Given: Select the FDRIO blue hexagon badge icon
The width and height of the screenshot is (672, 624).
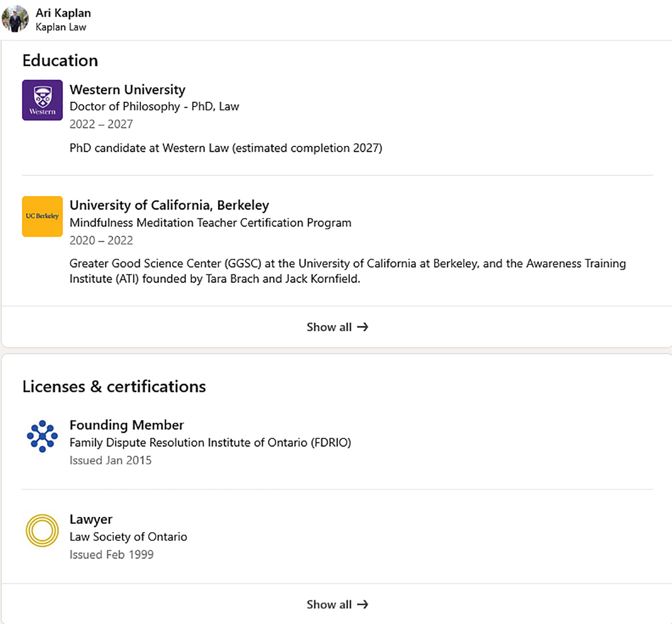Looking at the screenshot, I should tap(42, 436).
